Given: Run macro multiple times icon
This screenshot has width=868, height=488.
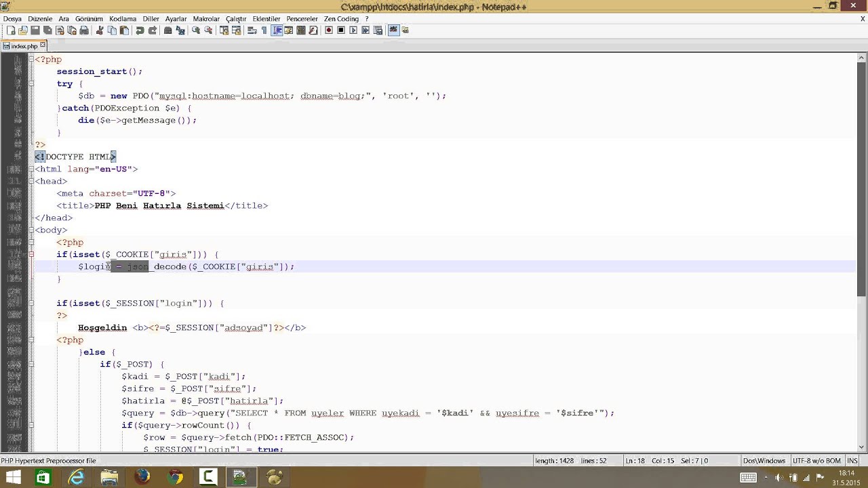Looking at the screenshot, I should tap(366, 30).
